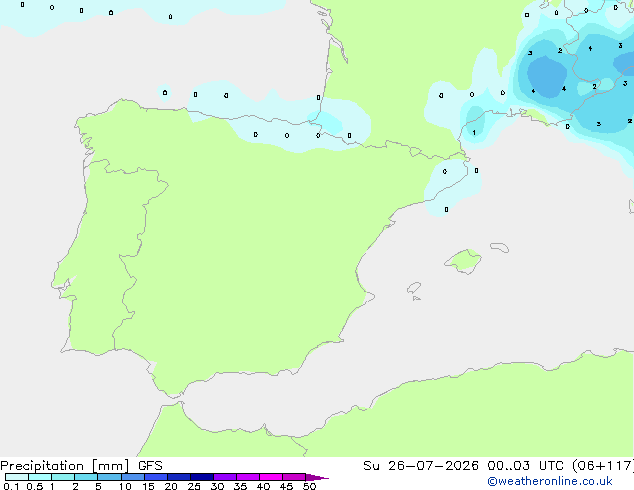Pick the legend swatch between 2 and 5

tap(86, 477)
